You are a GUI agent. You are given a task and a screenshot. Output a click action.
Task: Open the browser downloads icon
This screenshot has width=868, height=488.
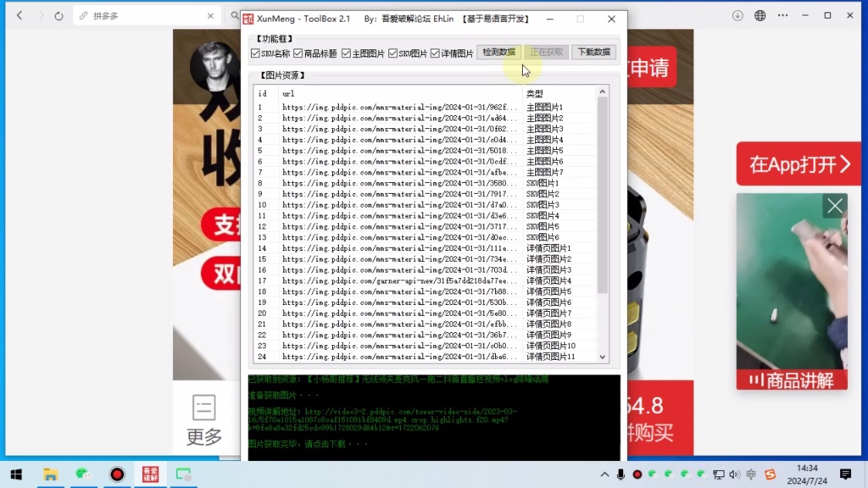coord(737,15)
